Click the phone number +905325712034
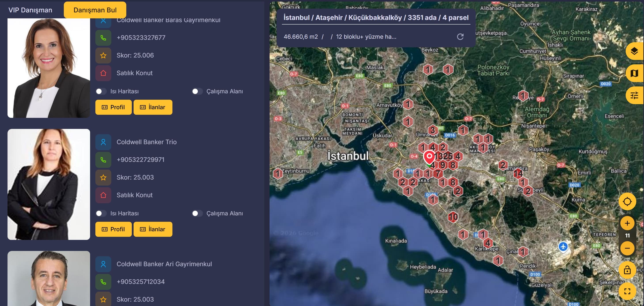Image resolution: width=644 pixels, height=306 pixels. pyautogui.click(x=140, y=281)
